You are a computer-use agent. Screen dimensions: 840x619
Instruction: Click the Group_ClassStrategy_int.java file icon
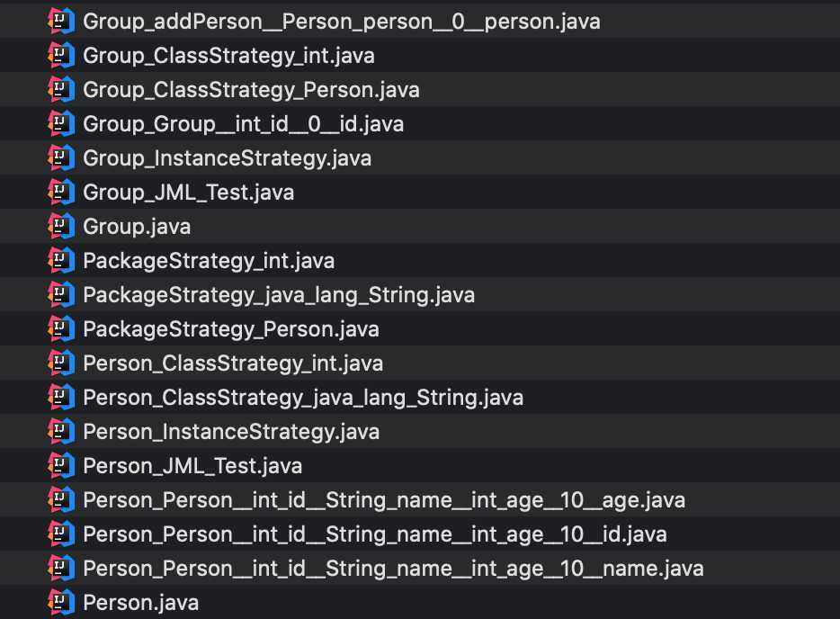pos(60,55)
